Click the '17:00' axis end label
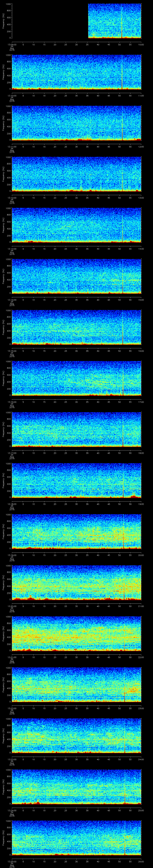This screenshot has width=153, height=868. [141, 402]
